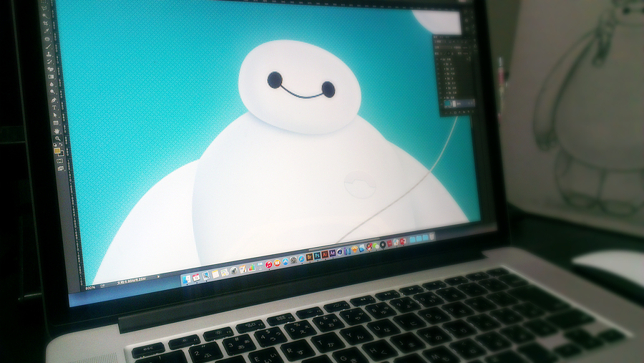Image resolution: width=644 pixels, height=363 pixels.
Task: Select the Horizontal Type tool
Action: [x=54, y=107]
